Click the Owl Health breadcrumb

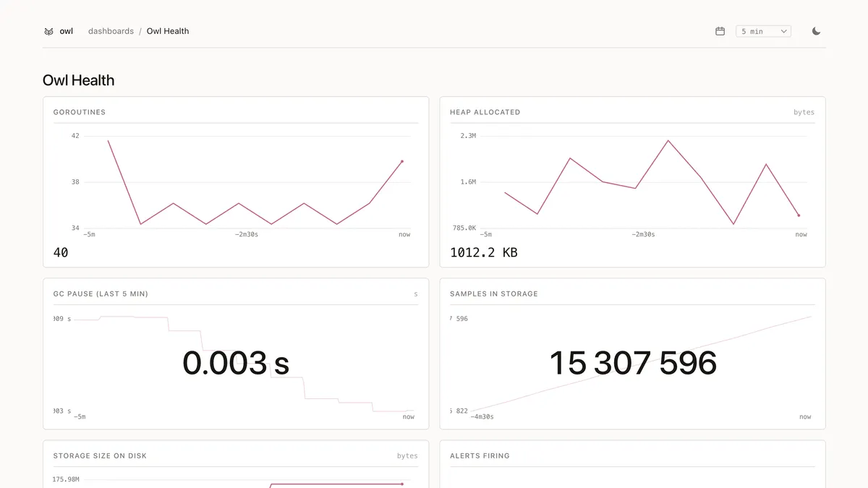[168, 31]
